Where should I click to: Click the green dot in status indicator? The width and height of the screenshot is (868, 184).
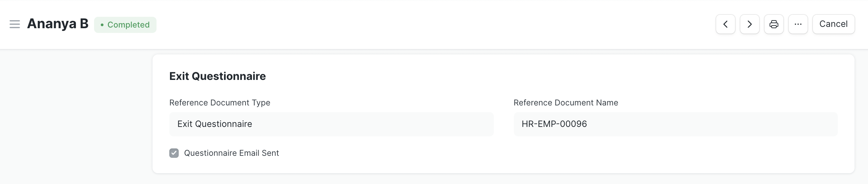click(x=102, y=25)
